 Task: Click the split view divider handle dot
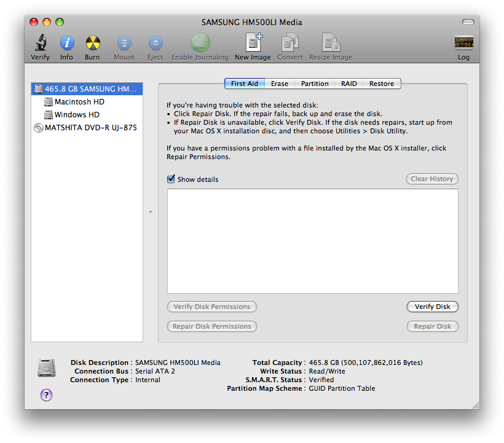pos(151,212)
